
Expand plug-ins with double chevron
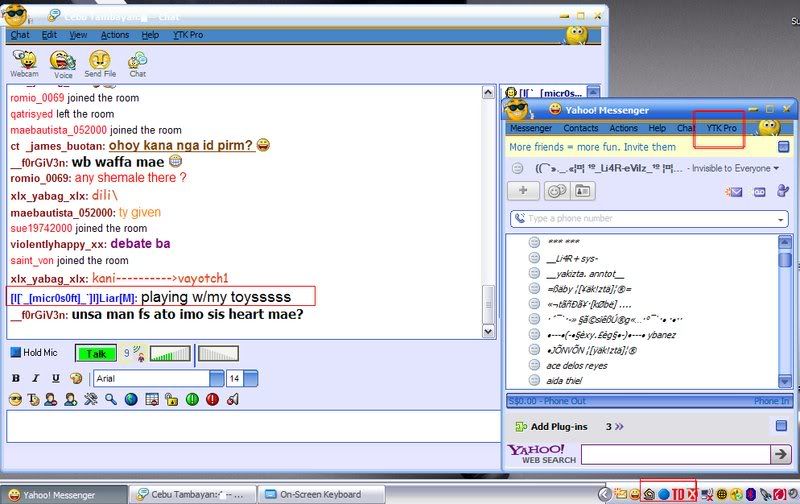(619, 426)
